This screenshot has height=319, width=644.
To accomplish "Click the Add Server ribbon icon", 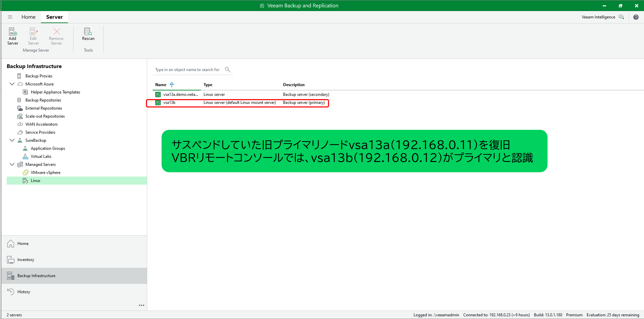I will [12, 32].
